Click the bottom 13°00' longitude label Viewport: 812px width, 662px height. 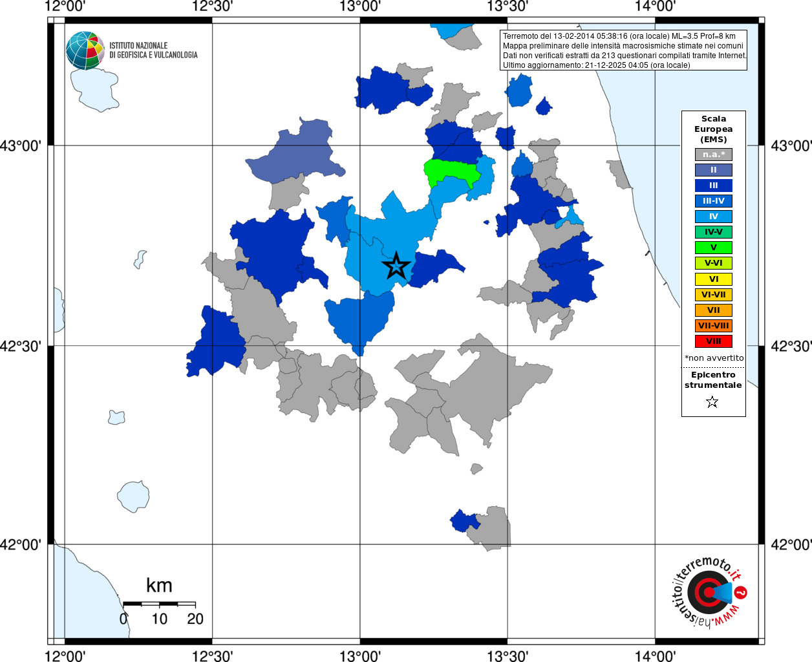(x=360, y=656)
